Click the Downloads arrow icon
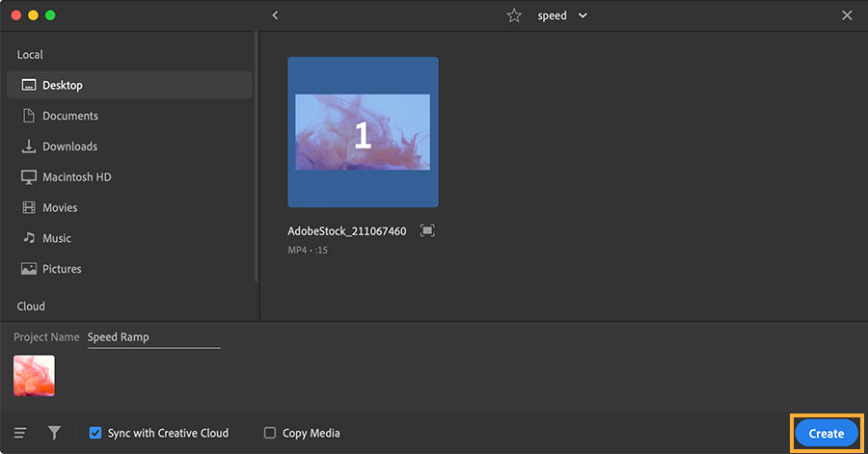The image size is (868, 454). [29, 147]
